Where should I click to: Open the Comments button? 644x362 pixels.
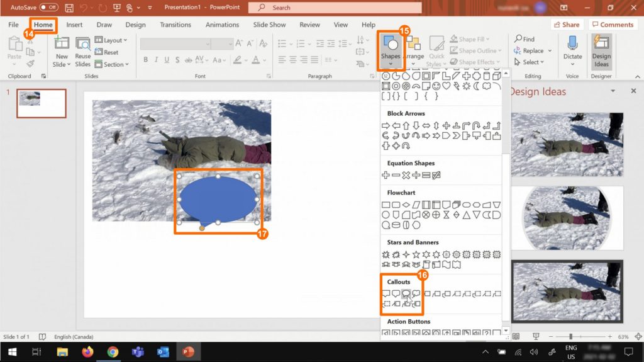[x=612, y=25]
